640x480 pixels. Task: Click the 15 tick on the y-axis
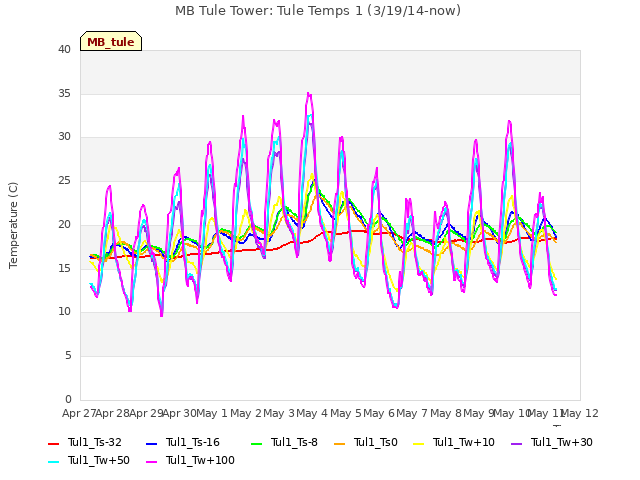[x=64, y=268]
